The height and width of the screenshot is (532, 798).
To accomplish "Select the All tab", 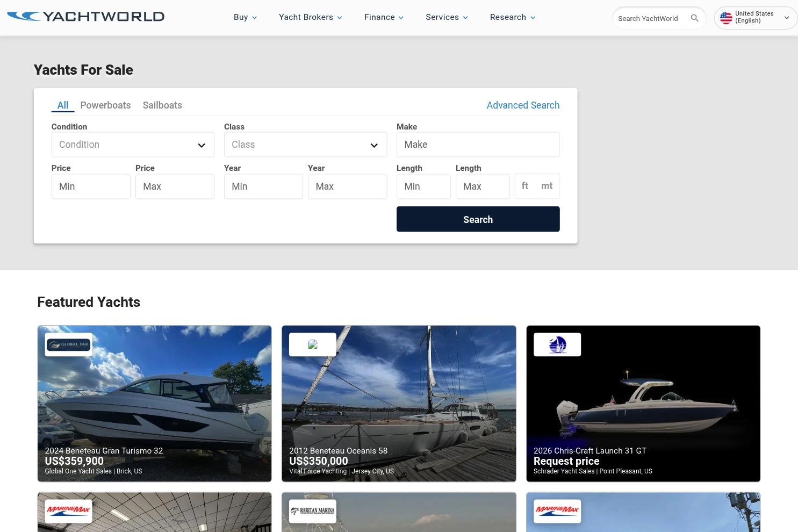I will click(63, 105).
